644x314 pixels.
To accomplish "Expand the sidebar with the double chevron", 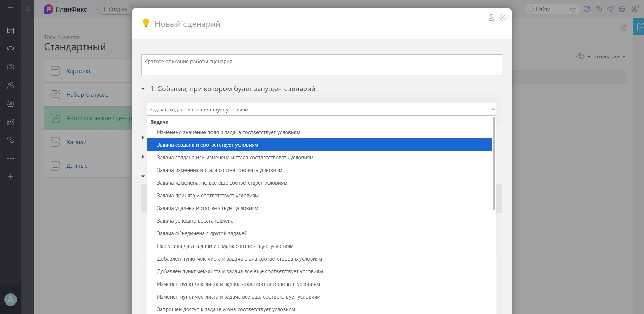I will tap(28, 9).
